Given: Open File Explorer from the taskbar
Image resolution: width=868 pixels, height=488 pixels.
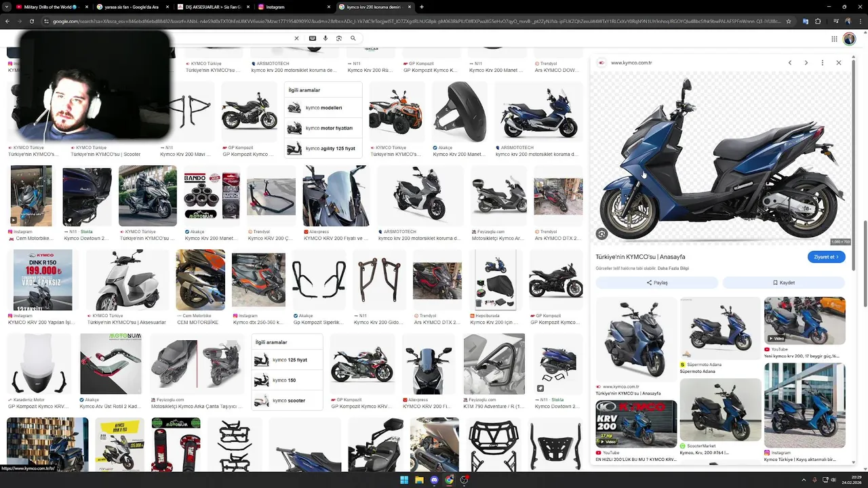Looking at the screenshot, I should tap(419, 480).
